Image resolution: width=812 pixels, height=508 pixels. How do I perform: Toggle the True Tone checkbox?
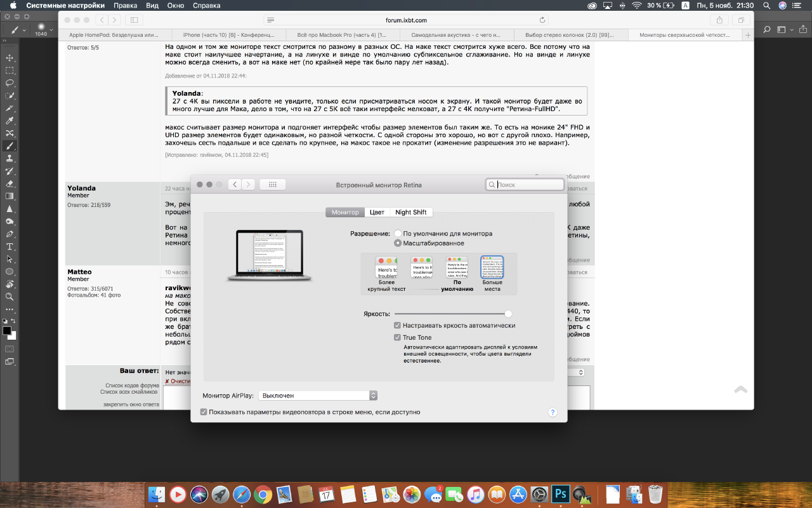click(398, 338)
